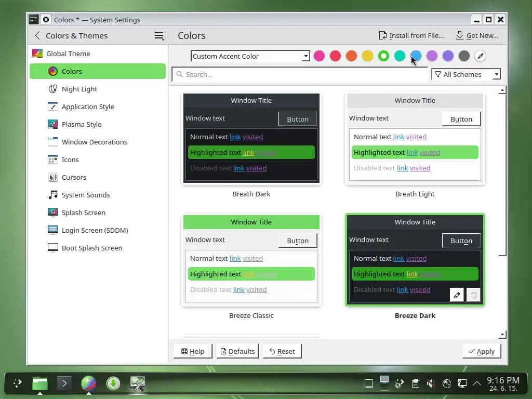
Task: Pick the light purple accent color
Action: (432, 56)
